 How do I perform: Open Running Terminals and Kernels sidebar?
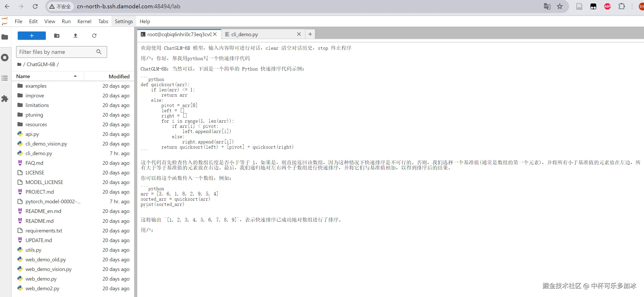5,58
